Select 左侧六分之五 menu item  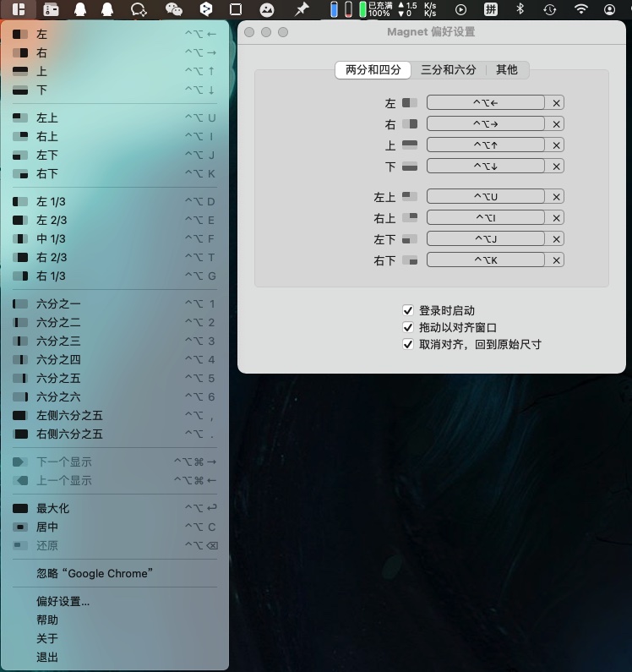pos(114,415)
